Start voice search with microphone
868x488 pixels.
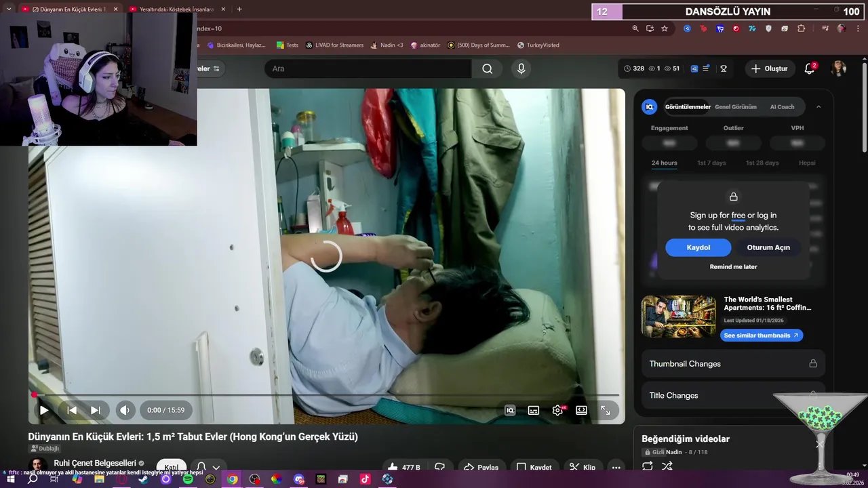pos(521,68)
